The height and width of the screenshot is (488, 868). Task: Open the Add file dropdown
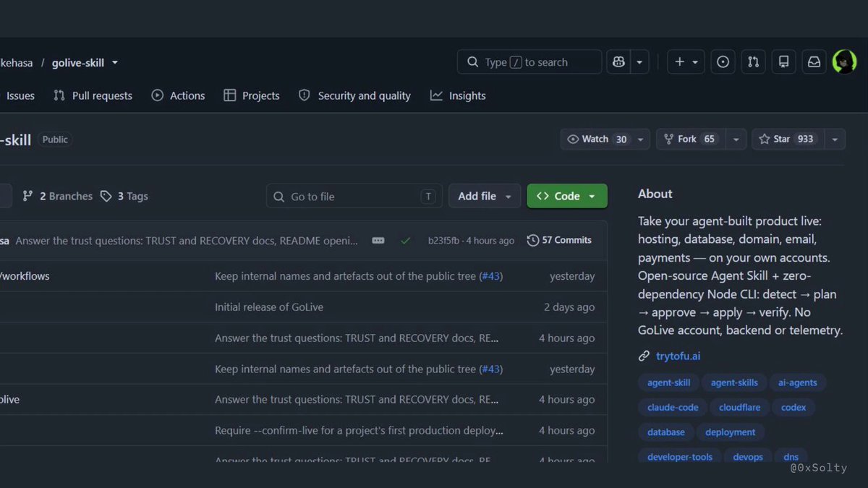(x=485, y=196)
